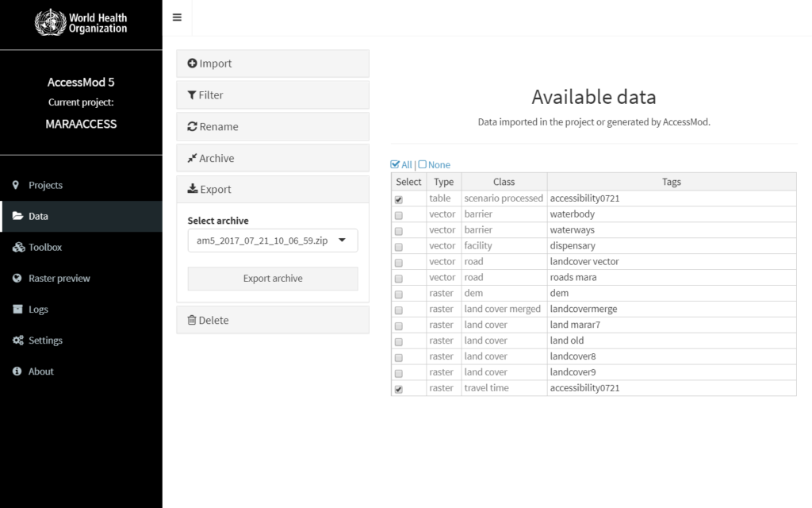Select the None link to deselect all
812x508 pixels.
432,164
